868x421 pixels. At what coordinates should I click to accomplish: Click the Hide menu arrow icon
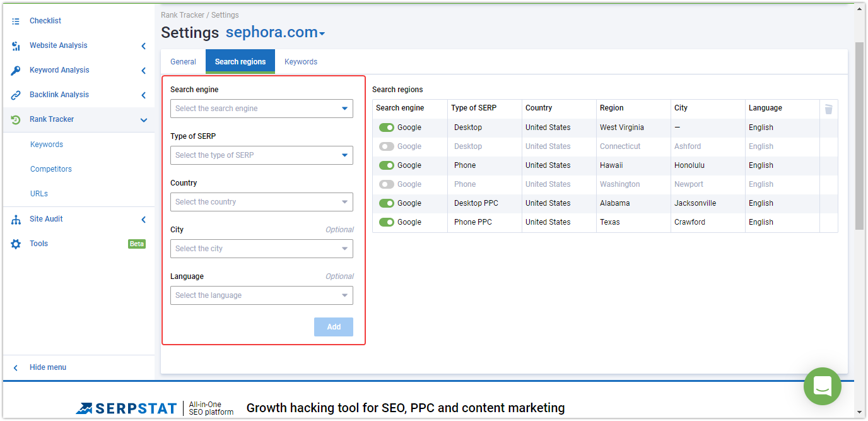coord(16,368)
